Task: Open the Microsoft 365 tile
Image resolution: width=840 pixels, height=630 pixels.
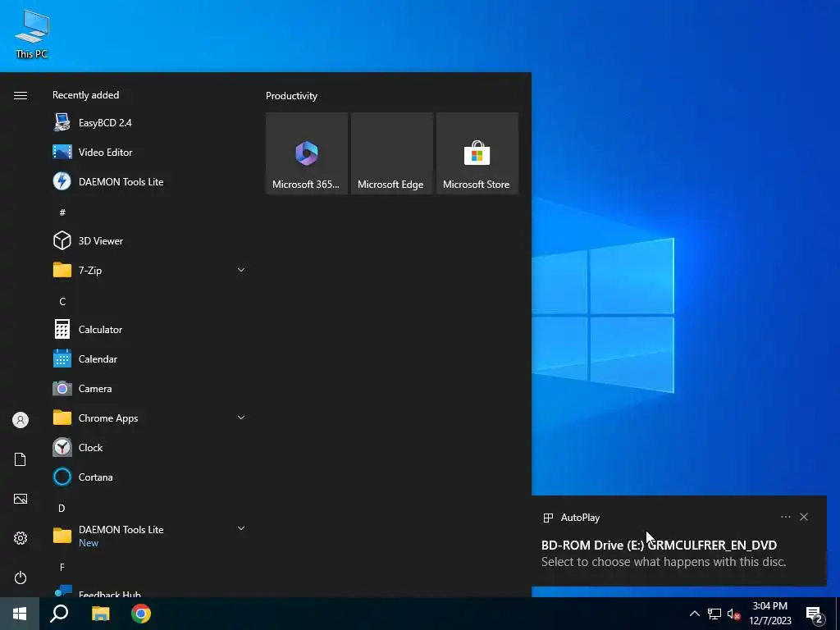Action: tap(307, 153)
